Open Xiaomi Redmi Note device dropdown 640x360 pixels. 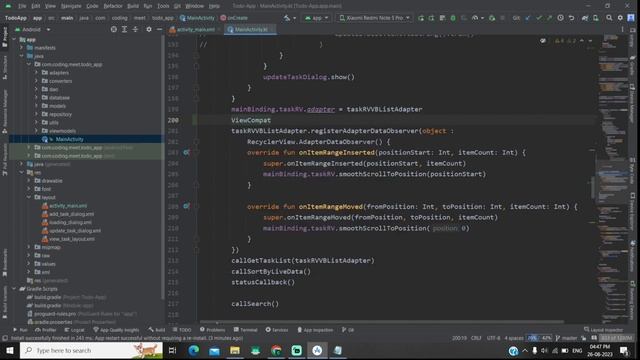pos(375,18)
